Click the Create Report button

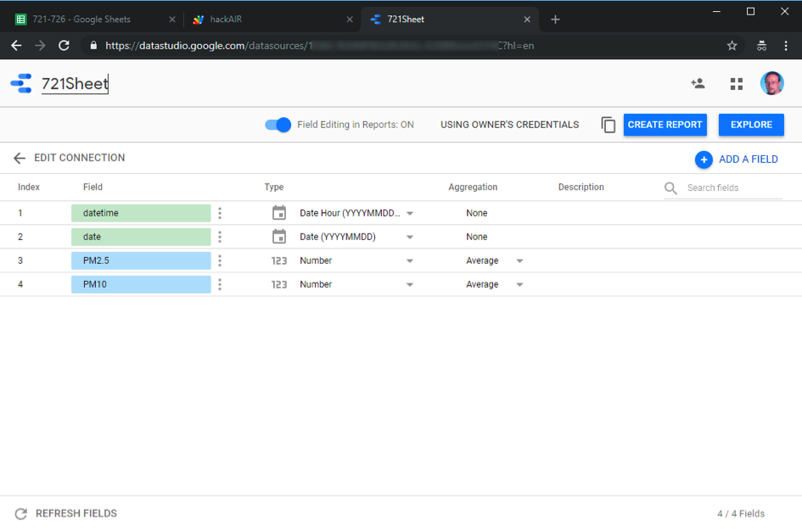665,125
